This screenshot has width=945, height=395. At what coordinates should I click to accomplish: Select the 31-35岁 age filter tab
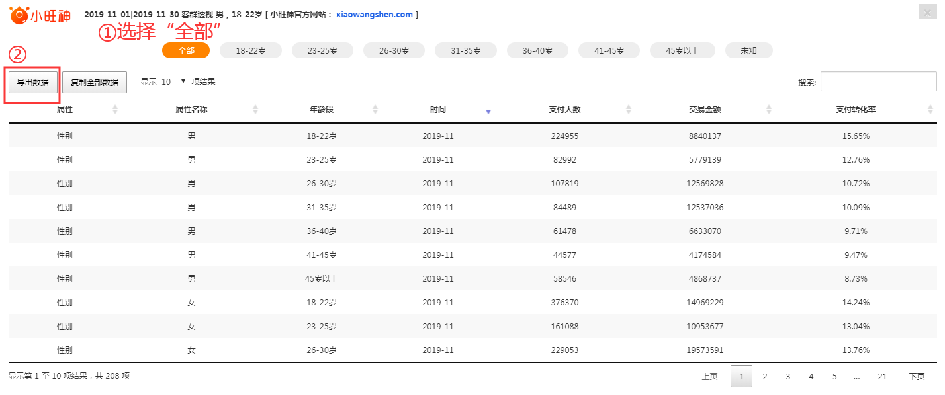(x=466, y=51)
